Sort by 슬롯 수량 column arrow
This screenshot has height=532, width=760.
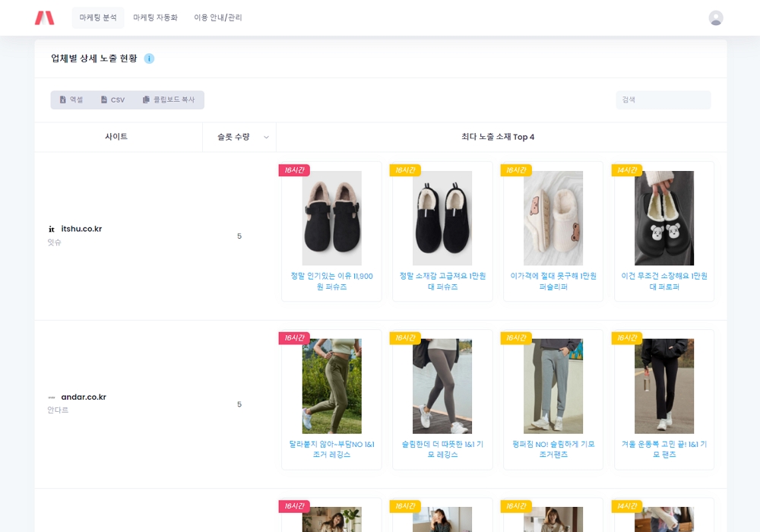pos(266,138)
